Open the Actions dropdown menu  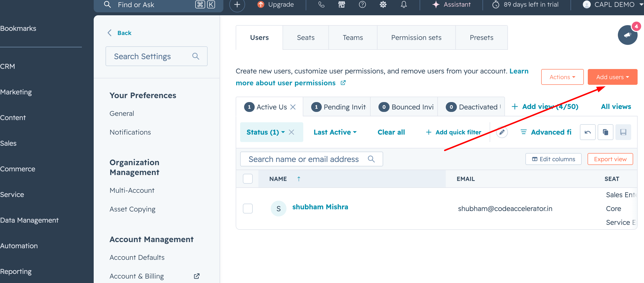tap(562, 77)
